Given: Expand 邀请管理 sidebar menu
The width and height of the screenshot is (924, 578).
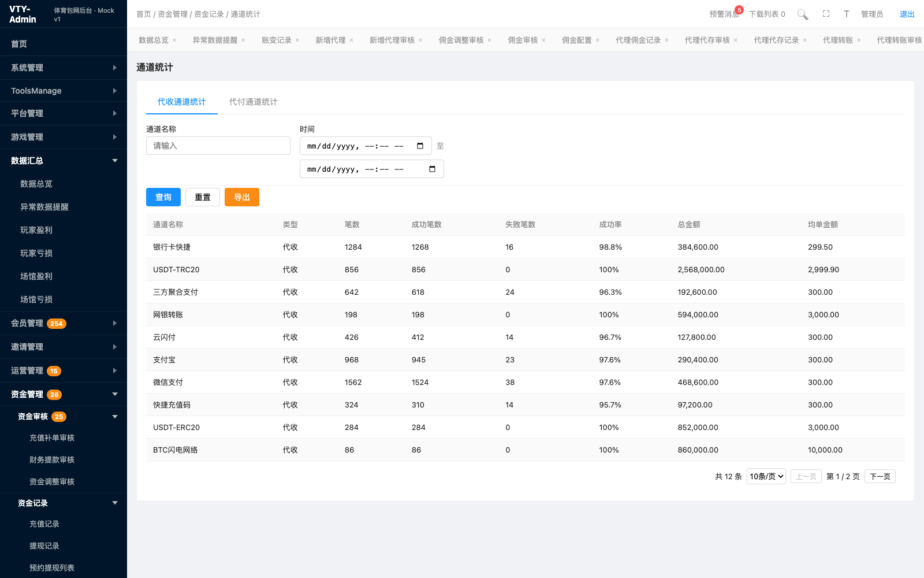Looking at the screenshot, I should point(64,347).
